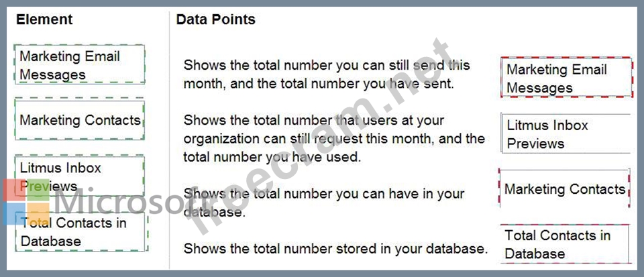This screenshot has width=644, height=277.
Task: Click the red-dashed Marketing Email Messages answer box
Action: [x=566, y=78]
